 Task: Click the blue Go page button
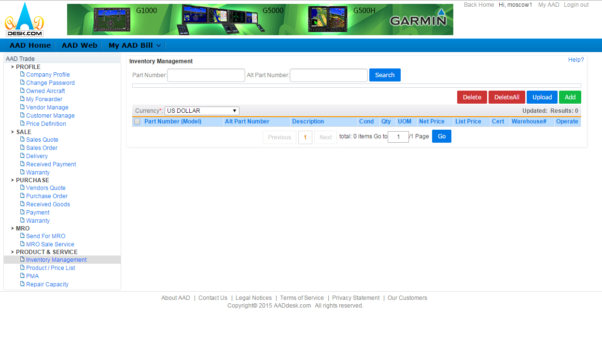tap(442, 136)
